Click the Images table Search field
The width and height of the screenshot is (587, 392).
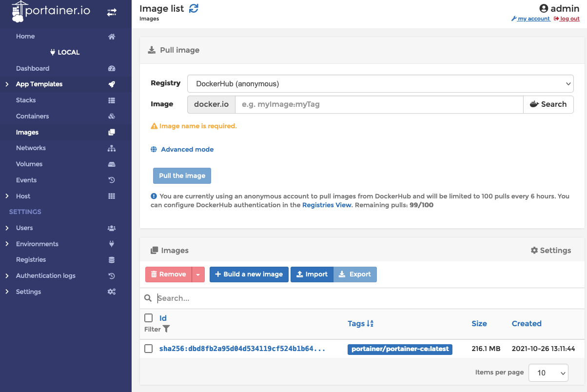coord(368,298)
